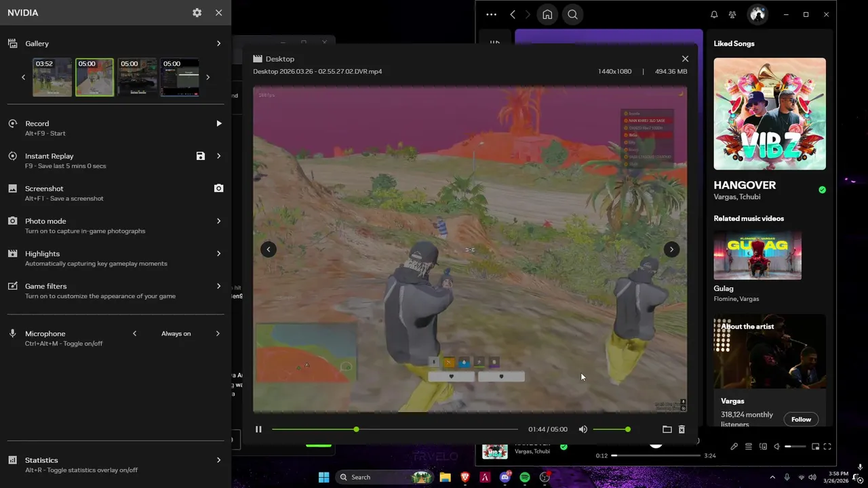
Task: Save the Instant Replay clip icon
Action: pos(201,156)
